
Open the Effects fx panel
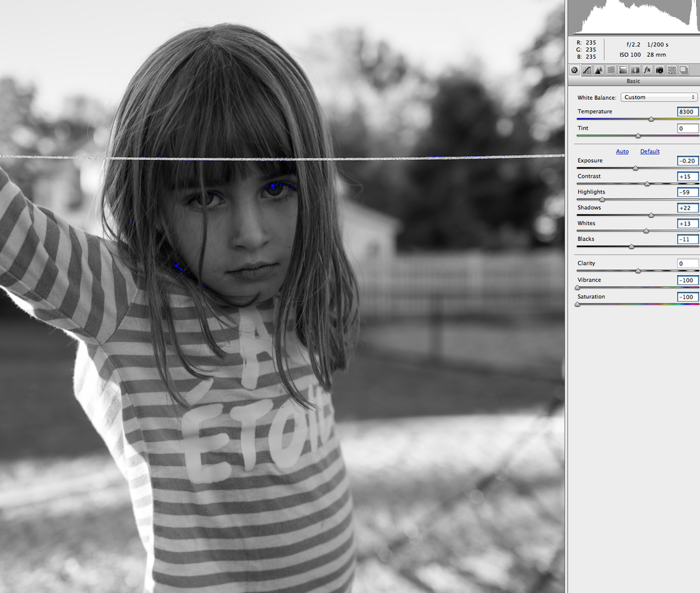click(646, 70)
